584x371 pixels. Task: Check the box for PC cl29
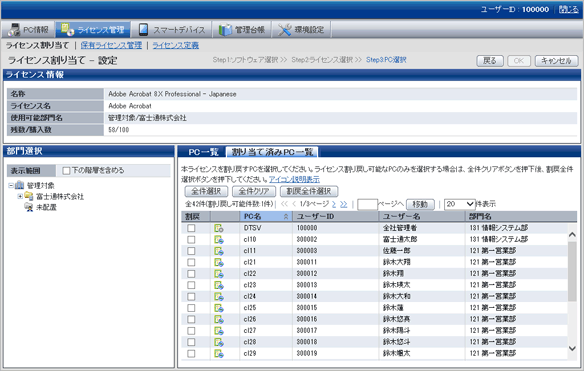(x=191, y=353)
